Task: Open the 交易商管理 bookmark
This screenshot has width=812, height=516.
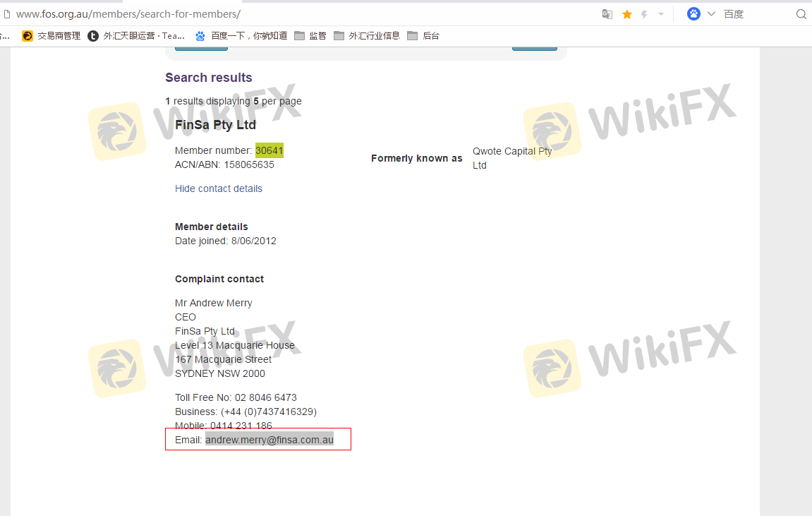Action: 51,36
